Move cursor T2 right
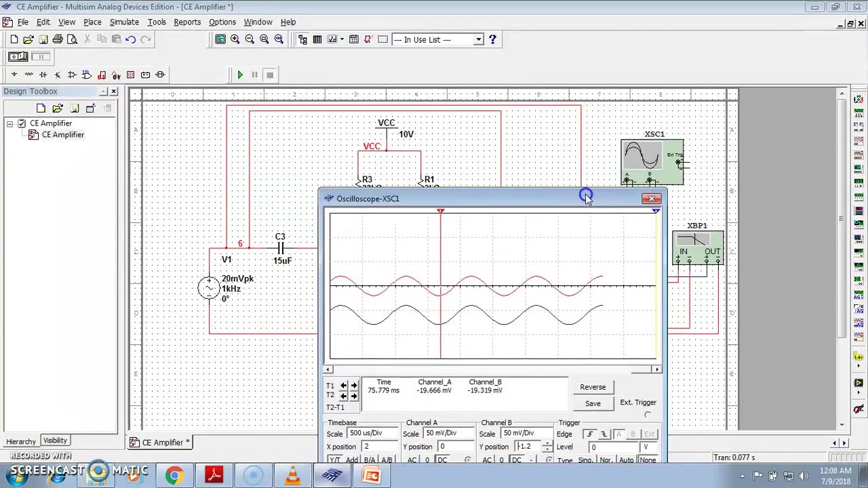Screen dimensions: 868x488 [353, 395]
